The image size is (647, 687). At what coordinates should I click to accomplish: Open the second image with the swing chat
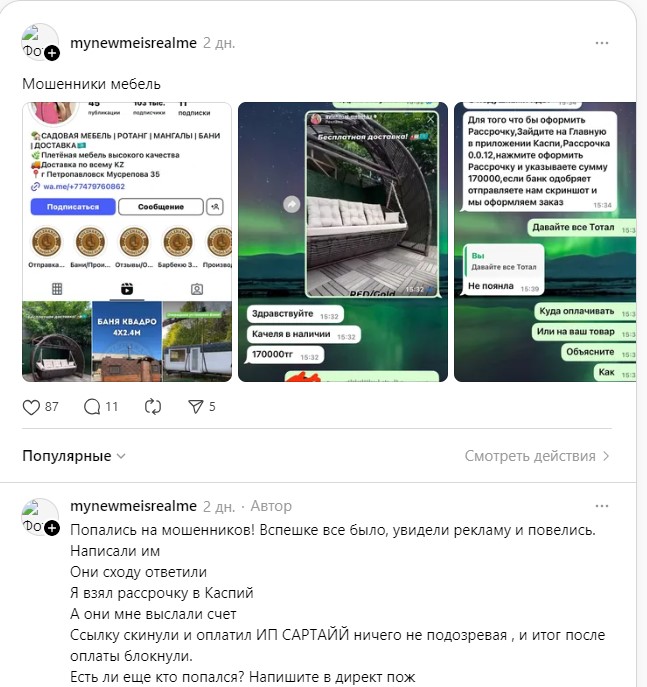pos(343,242)
